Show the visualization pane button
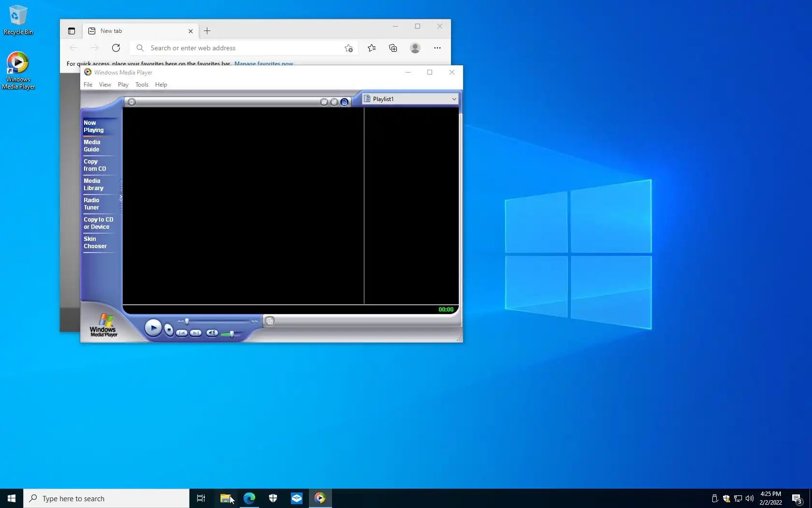The height and width of the screenshot is (508, 812). pyautogui.click(x=324, y=102)
